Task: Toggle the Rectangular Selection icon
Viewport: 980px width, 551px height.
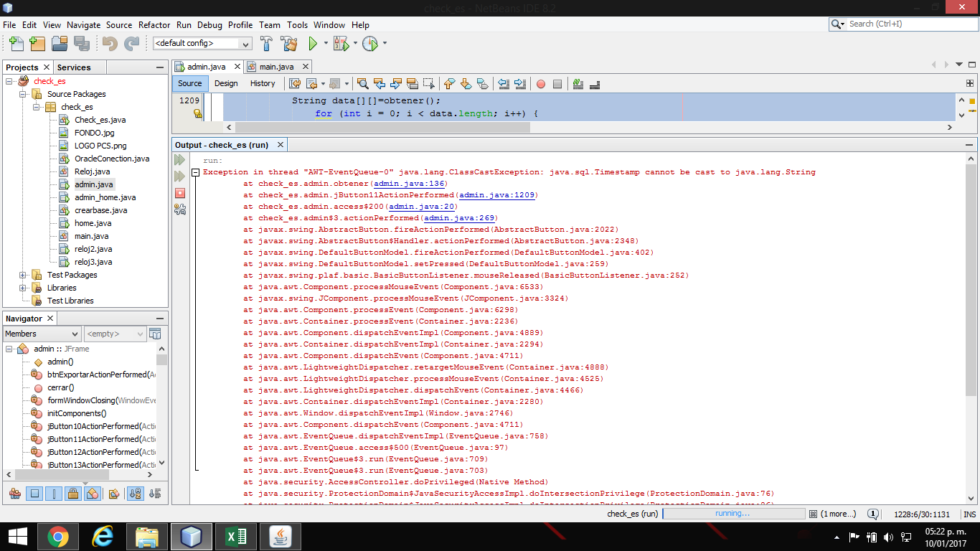Action: 428,84
